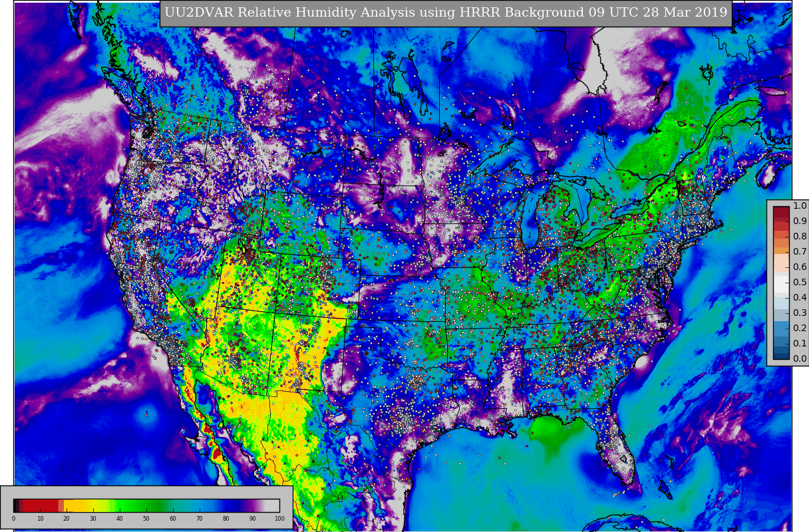Pick the white middle swatch in right legend

click(781, 284)
